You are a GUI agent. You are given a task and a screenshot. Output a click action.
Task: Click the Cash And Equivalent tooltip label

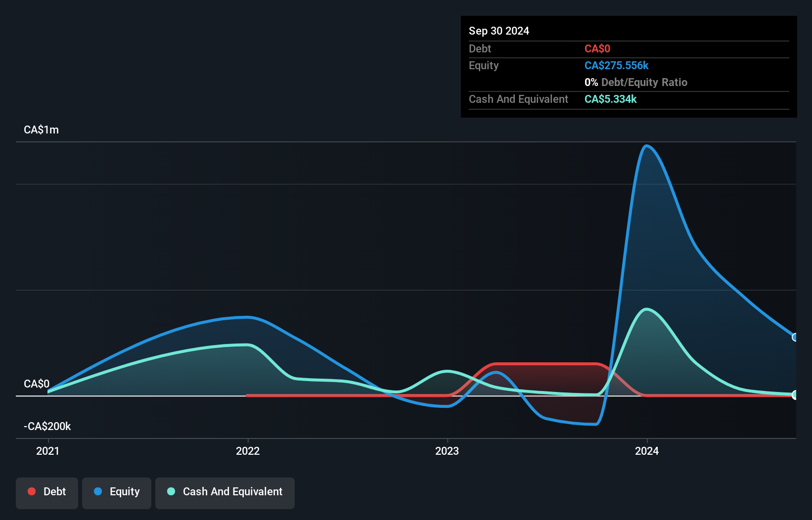coord(518,99)
